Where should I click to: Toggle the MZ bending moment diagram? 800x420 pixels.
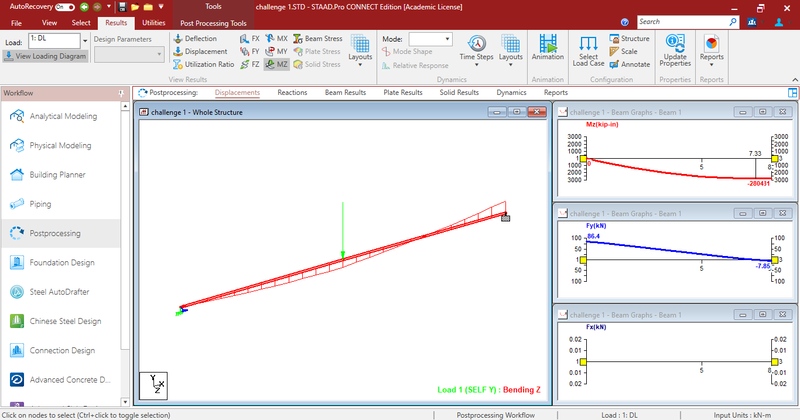pos(275,64)
